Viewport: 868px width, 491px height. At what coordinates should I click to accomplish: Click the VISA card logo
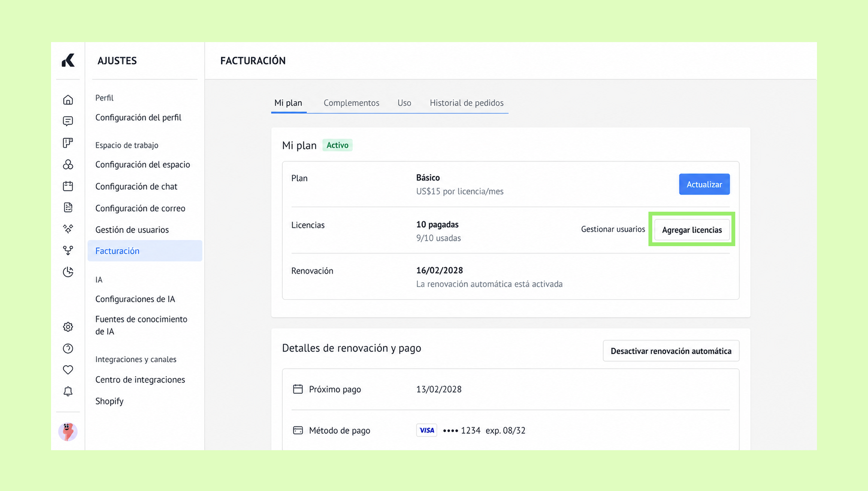coord(427,430)
